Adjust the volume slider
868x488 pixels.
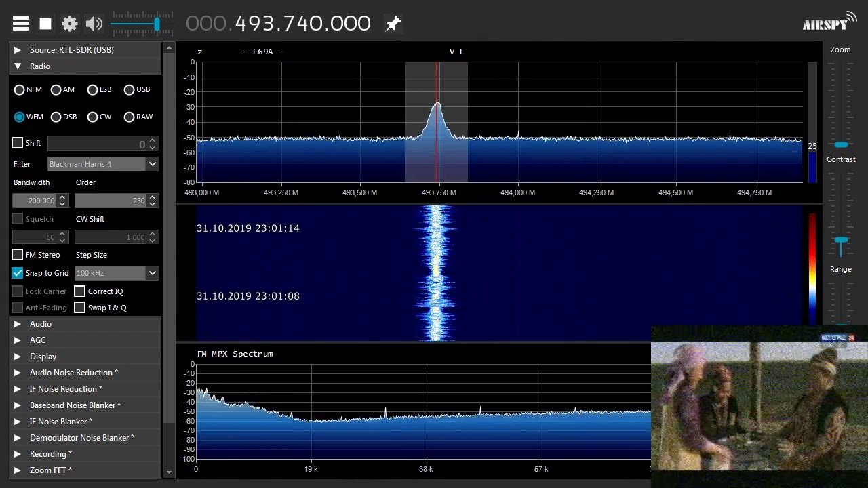coord(157,24)
